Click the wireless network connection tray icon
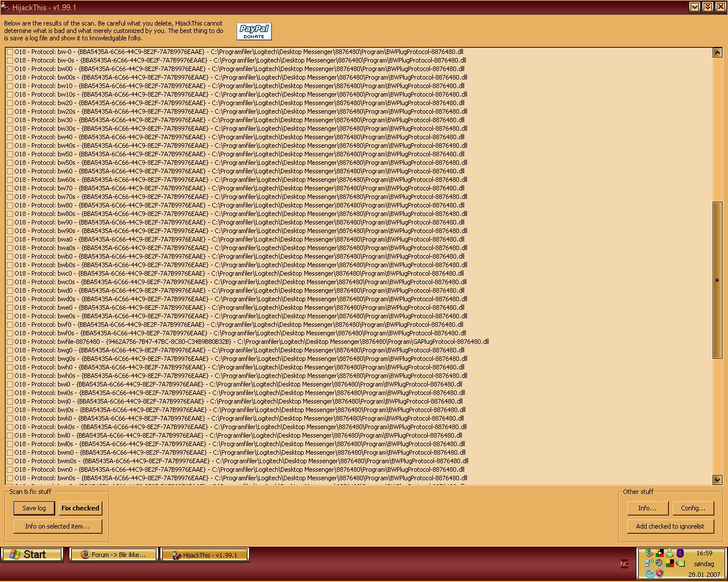 (650, 563)
